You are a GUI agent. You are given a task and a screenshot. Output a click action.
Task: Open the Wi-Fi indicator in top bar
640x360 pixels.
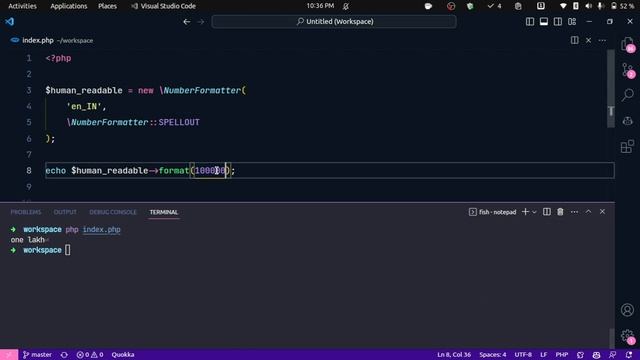point(563,6)
